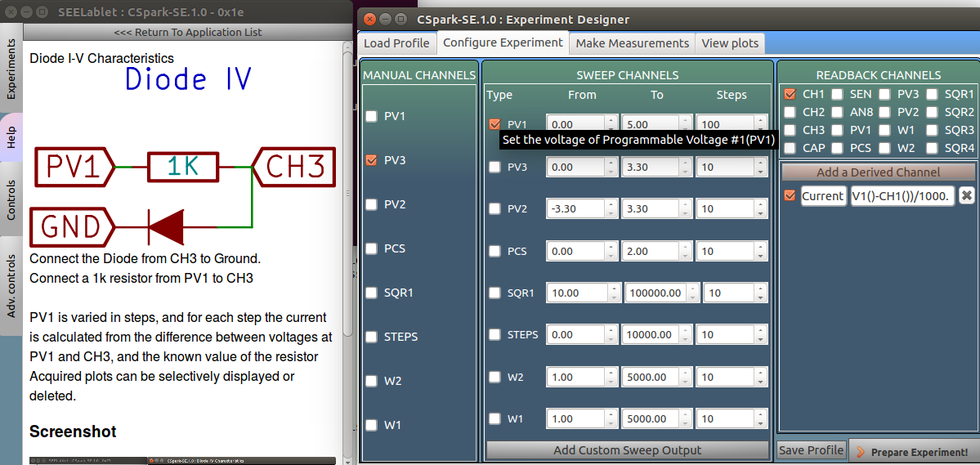Open the View plots tab
Image resolution: width=980 pixels, height=465 pixels.
(730, 43)
